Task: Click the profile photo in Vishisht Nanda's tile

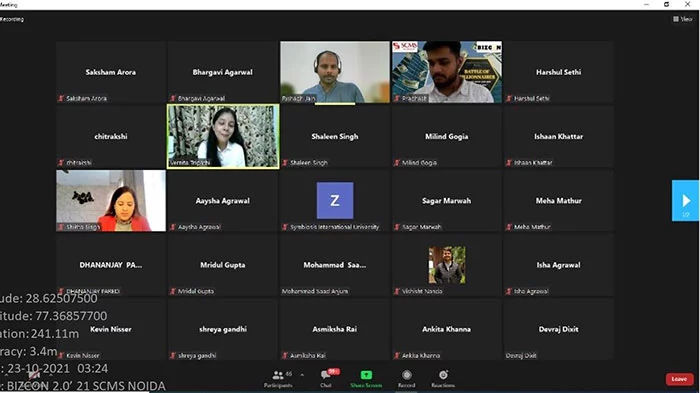Action: tap(447, 265)
